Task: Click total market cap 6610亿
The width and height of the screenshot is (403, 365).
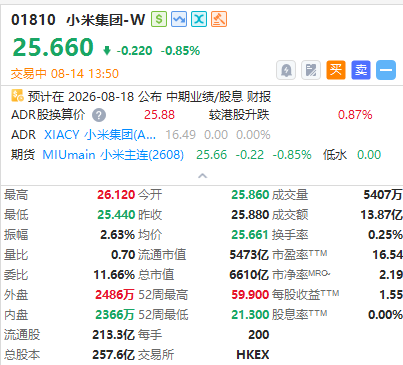Action: pyautogui.click(x=249, y=275)
